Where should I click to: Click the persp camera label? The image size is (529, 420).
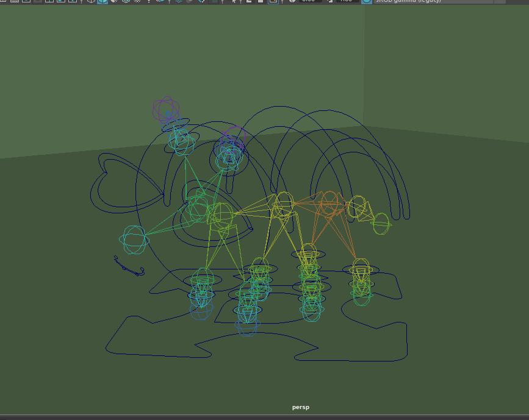pos(301,407)
